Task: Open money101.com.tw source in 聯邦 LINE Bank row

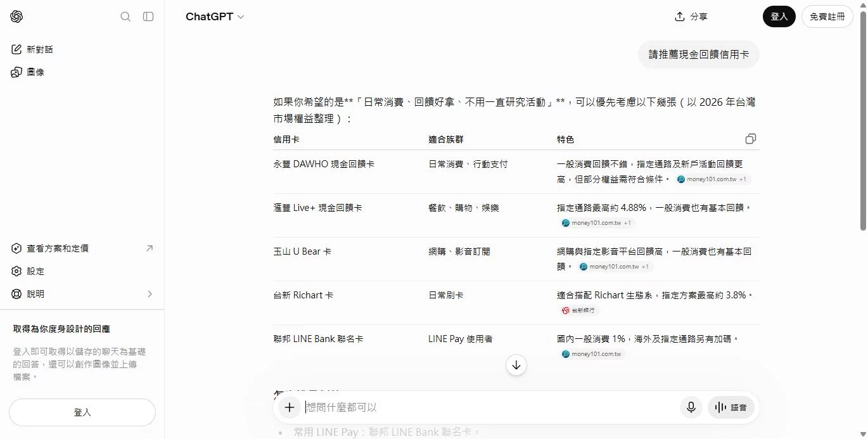Action: pos(592,354)
